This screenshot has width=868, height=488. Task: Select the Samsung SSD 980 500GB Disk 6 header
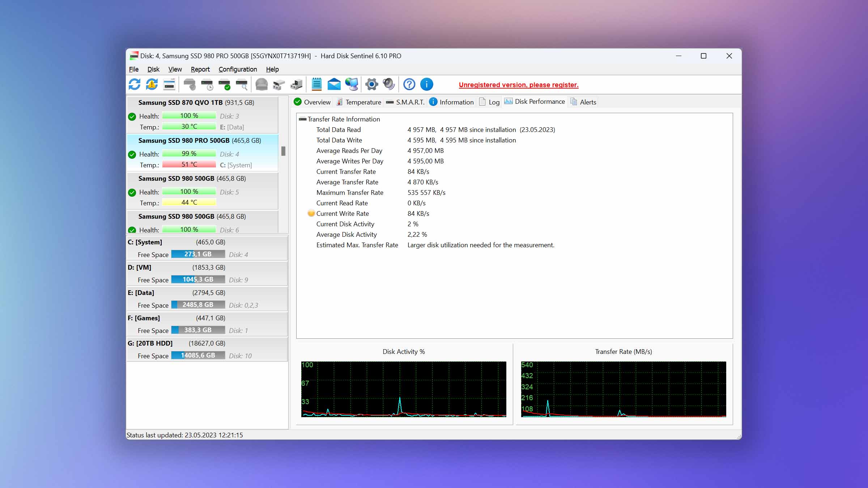(x=192, y=217)
